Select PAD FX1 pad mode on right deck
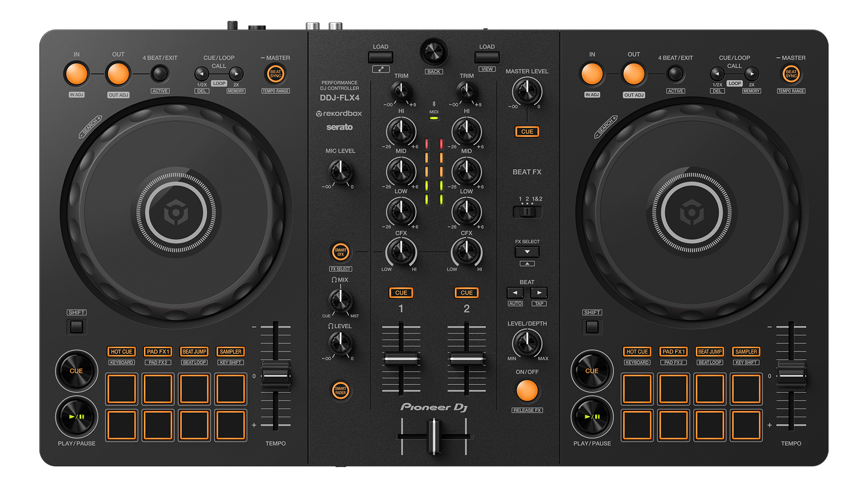Viewport: 868px width, 488px height. (674, 351)
